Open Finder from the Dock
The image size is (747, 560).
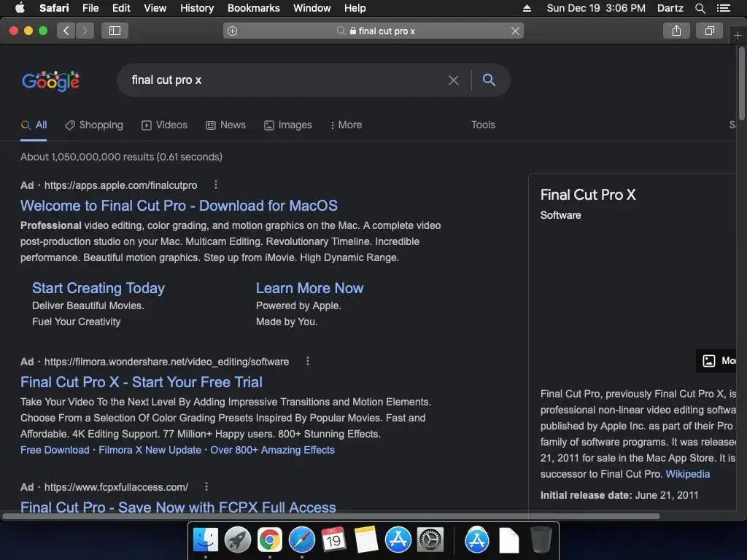pyautogui.click(x=205, y=540)
